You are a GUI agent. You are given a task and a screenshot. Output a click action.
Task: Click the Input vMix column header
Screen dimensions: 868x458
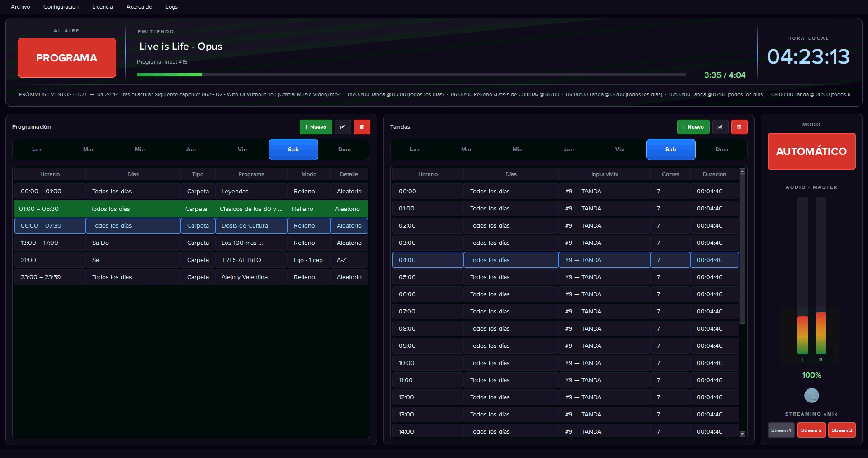click(604, 174)
